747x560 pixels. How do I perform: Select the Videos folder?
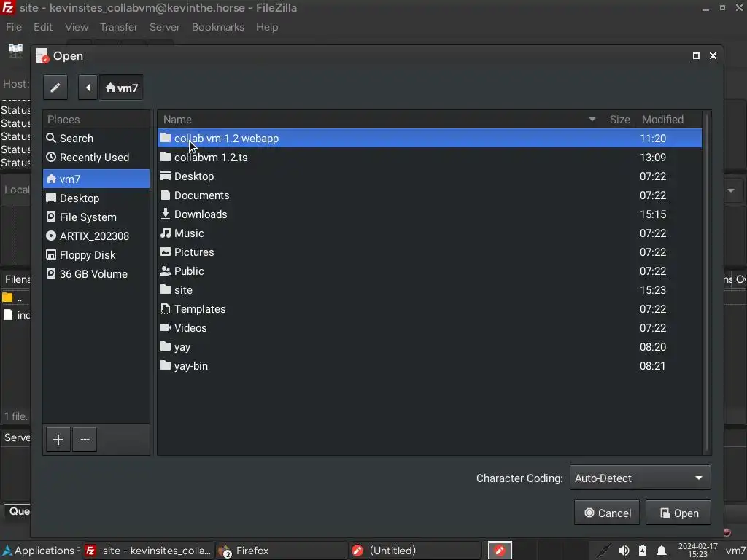tap(429, 328)
